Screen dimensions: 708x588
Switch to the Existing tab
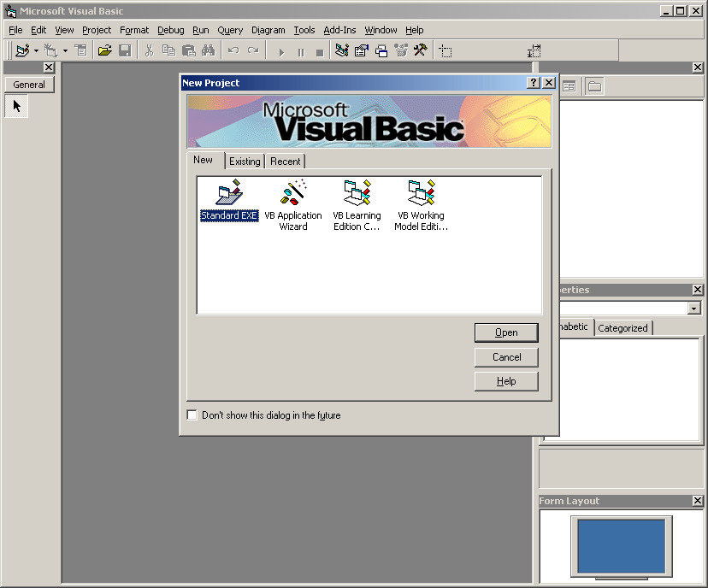(x=245, y=162)
